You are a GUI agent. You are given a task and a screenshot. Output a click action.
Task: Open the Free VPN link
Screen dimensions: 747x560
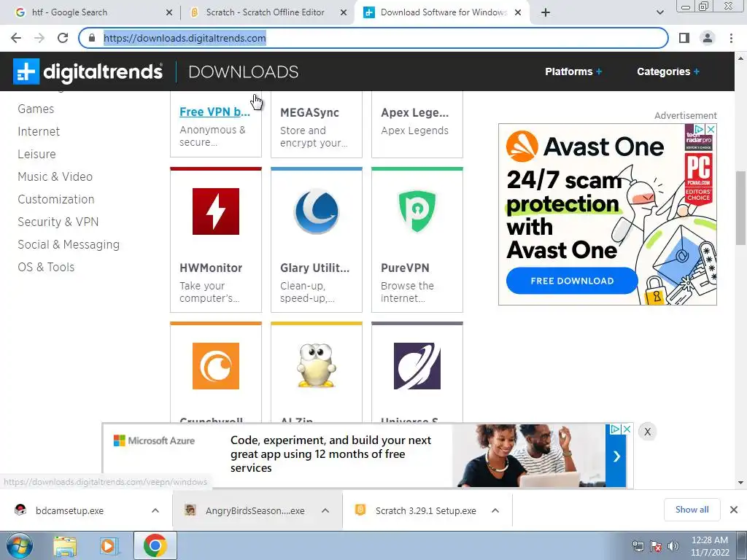point(214,112)
